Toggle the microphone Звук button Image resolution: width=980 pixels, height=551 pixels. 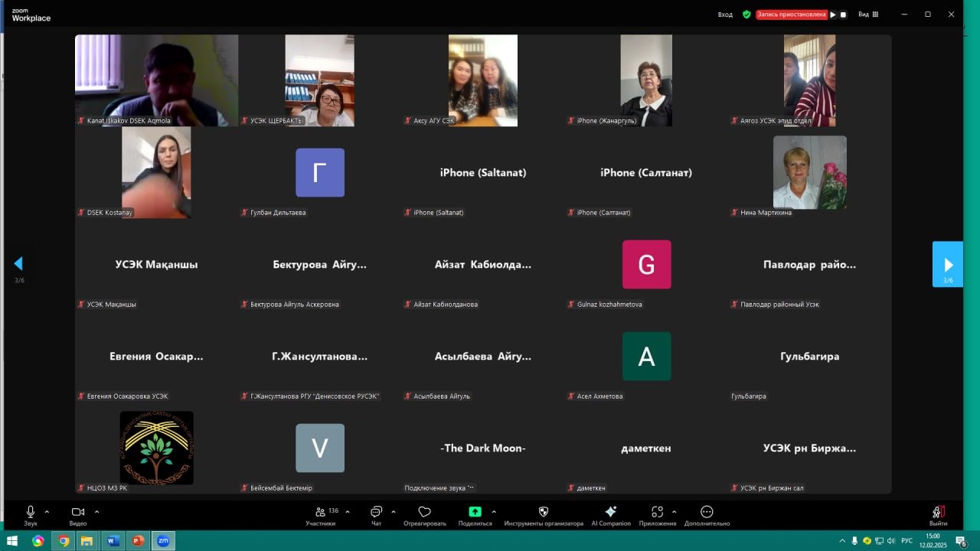pyautogui.click(x=31, y=514)
